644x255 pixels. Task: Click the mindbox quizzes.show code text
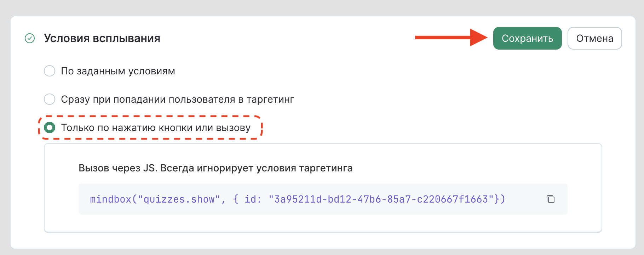[298, 199]
